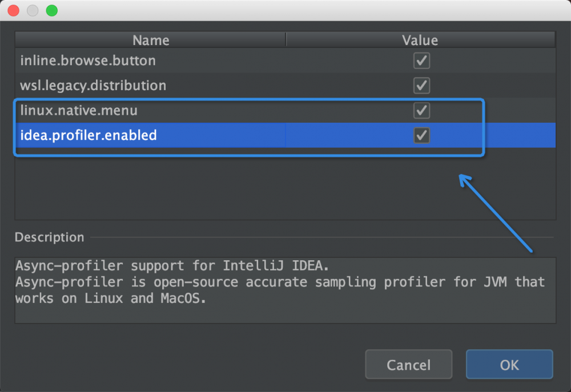The image size is (571, 392).
Task: Sort by the Value column header
Action: click(x=420, y=40)
